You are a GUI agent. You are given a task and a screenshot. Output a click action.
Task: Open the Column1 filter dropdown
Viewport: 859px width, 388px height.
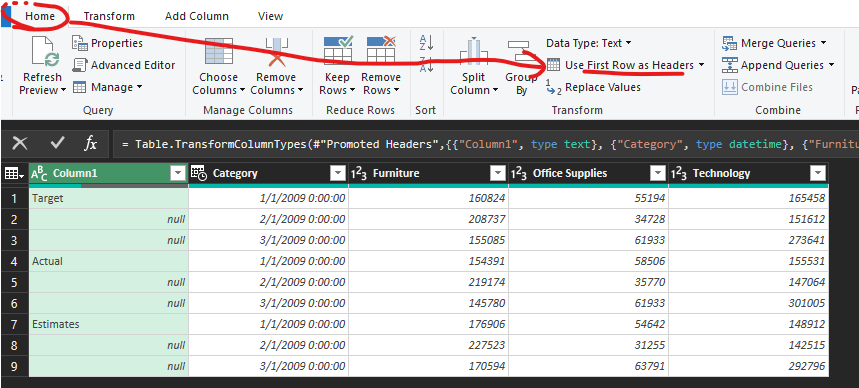pyautogui.click(x=177, y=174)
